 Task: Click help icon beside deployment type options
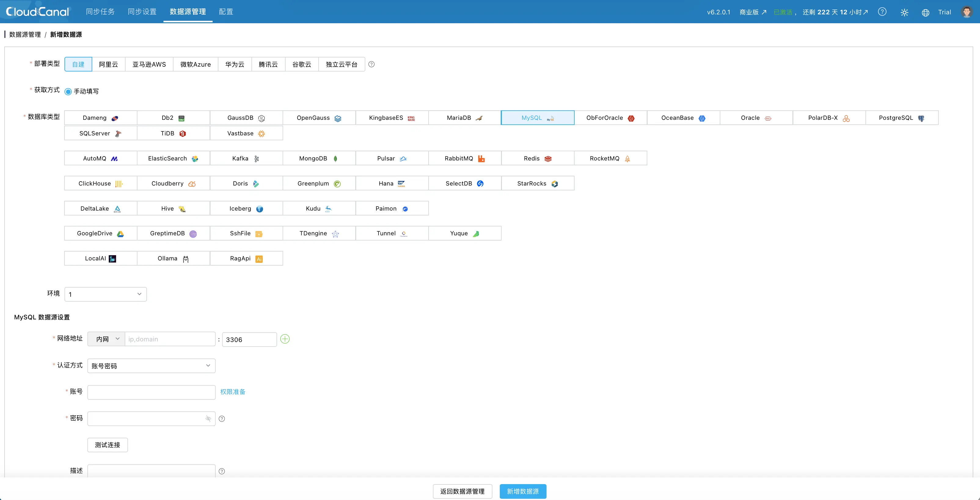[371, 64]
